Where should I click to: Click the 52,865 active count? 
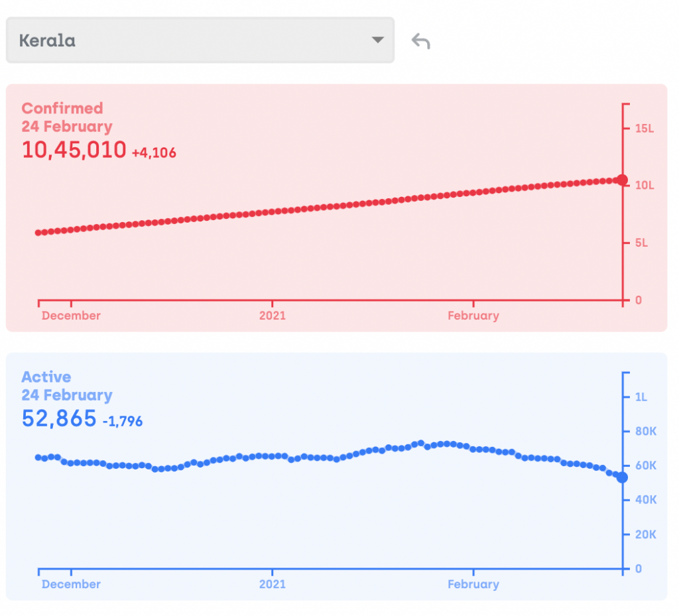click(x=58, y=419)
